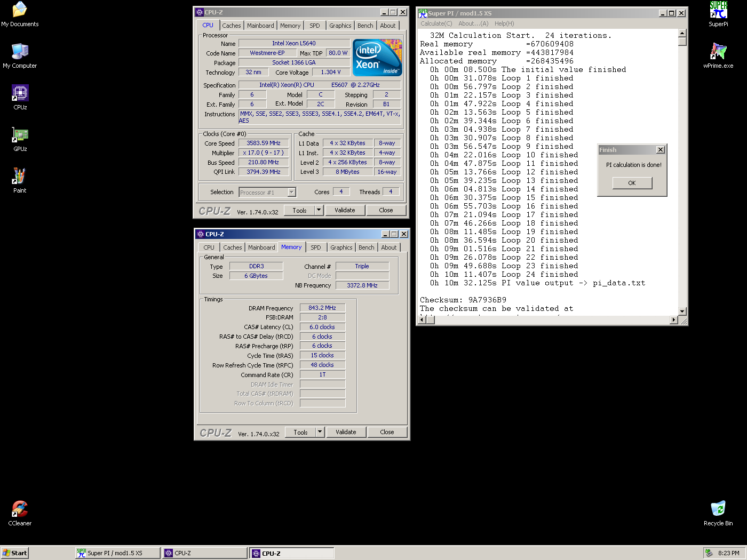
Task: Open Calculate(C) menu in Super PI
Action: click(x=436, y=23)
